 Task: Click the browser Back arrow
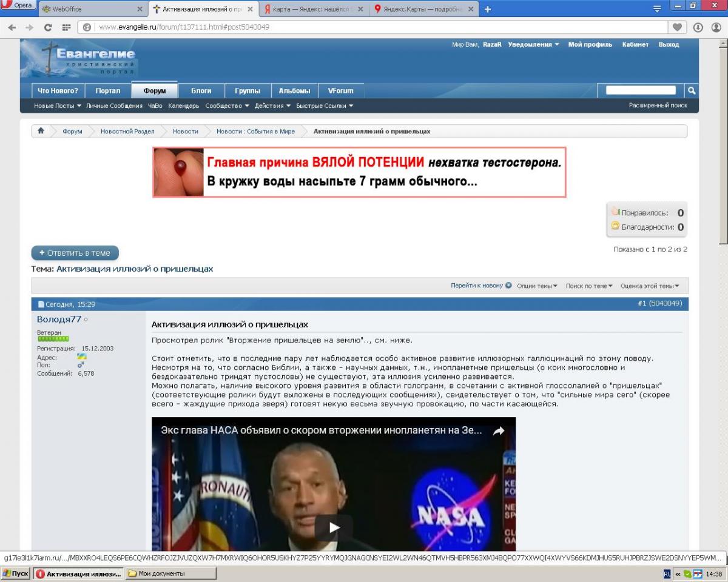[12, 27]
